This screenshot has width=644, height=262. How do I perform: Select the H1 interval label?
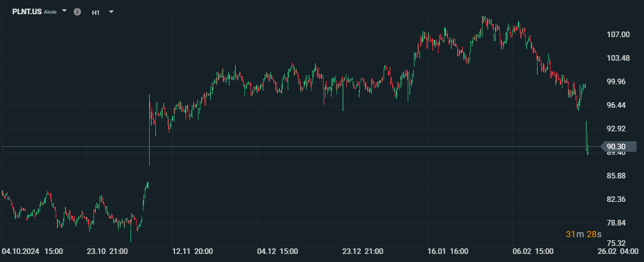coord(96,12)
